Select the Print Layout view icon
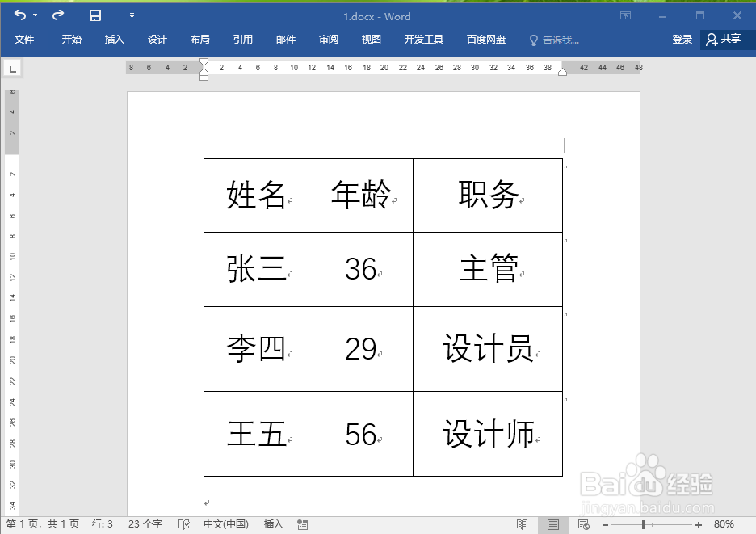 552,523
